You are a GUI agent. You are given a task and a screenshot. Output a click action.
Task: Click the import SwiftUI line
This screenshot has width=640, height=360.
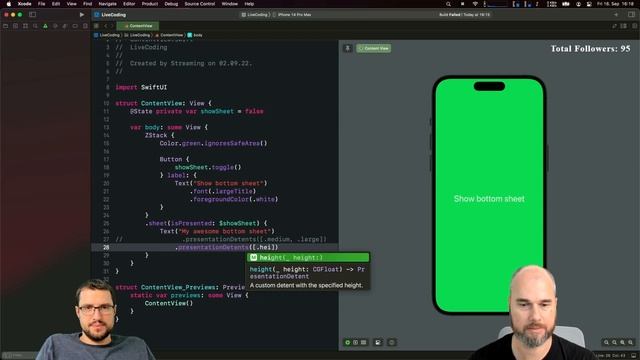point(141,87)
